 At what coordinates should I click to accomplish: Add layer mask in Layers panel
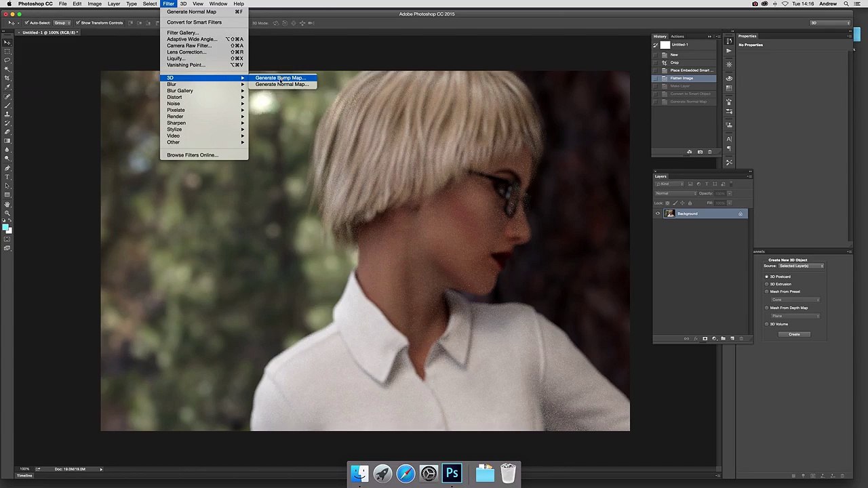pyautogui.click(x=705, y=338)
